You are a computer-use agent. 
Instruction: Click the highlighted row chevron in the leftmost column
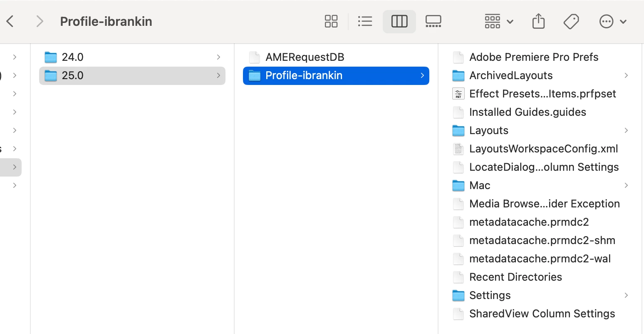click(x=15, y=167)
